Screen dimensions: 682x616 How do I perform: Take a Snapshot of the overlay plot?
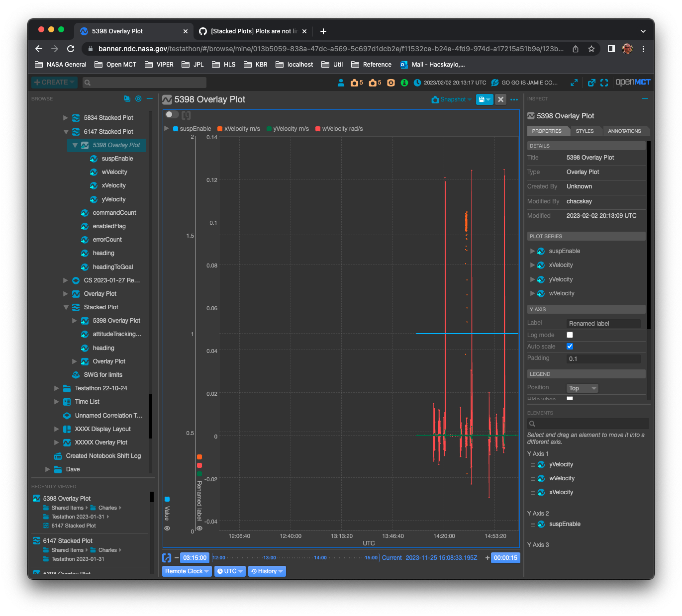(449, 99)
